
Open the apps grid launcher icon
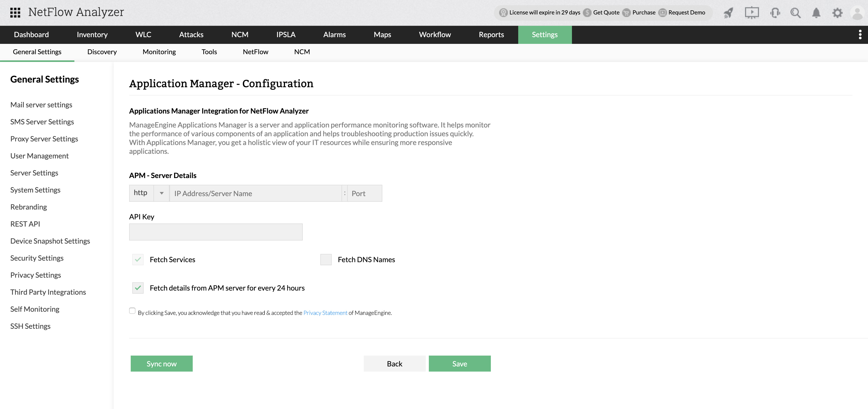15,12
